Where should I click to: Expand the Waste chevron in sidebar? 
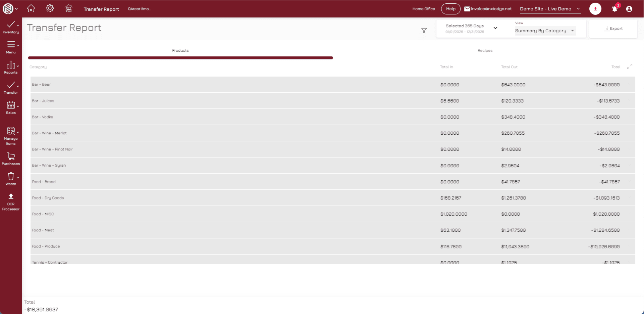[18, 177]
